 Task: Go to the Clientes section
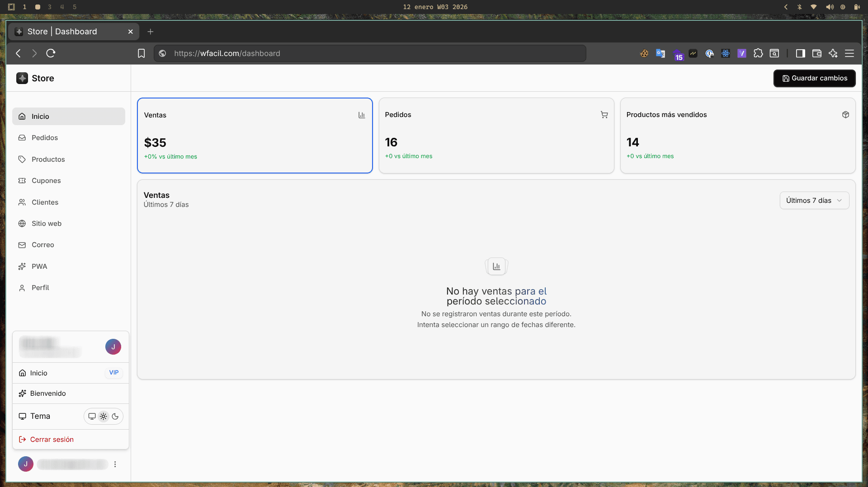click(45, 202)
